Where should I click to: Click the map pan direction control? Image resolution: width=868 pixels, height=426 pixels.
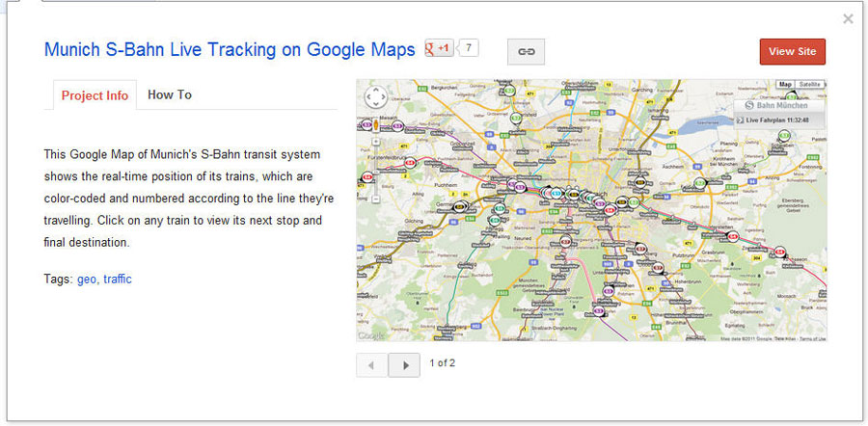click(x=376, y=96)
